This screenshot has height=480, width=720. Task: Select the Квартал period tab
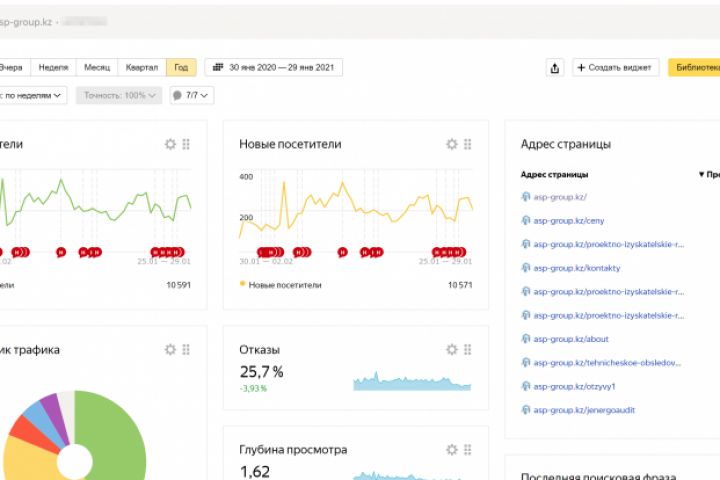click(142, 68)
